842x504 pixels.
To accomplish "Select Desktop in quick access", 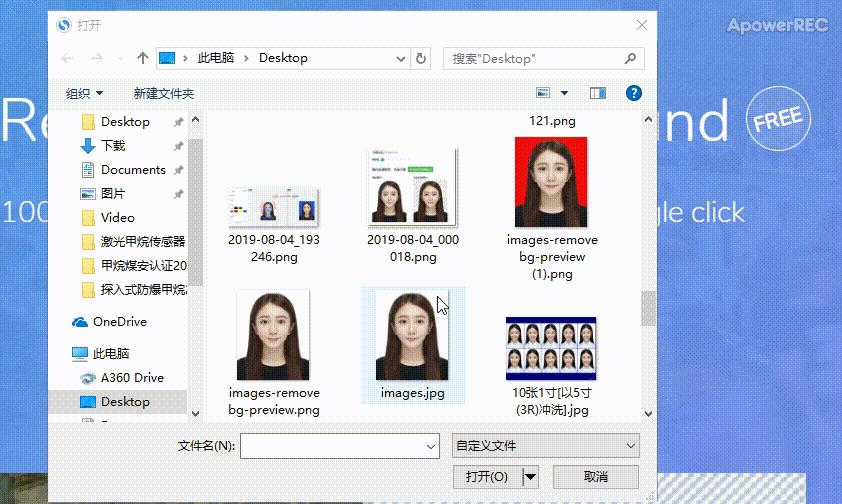I will click(x=125, y=122).
